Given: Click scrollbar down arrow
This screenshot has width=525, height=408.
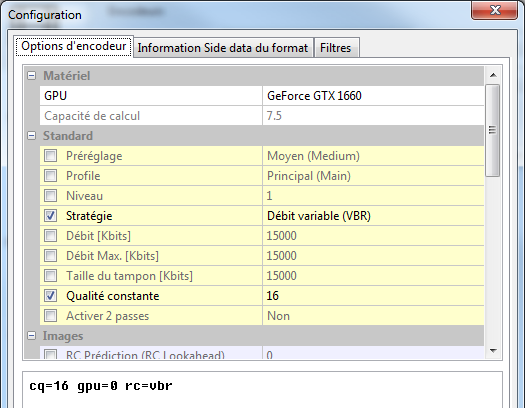Looking at the screenshot, I should [x=493, y=350].
